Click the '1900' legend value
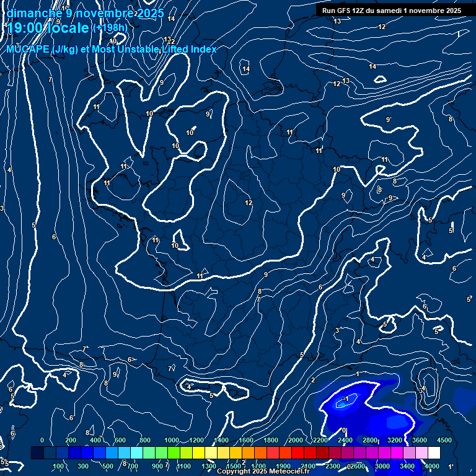This screenshot has height=476, width=476. 283,466
